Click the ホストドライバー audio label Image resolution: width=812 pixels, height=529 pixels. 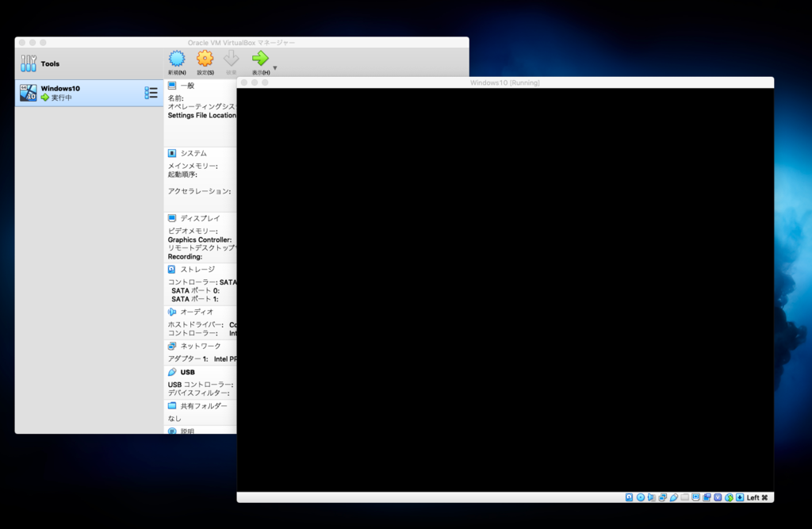point(196,324)
